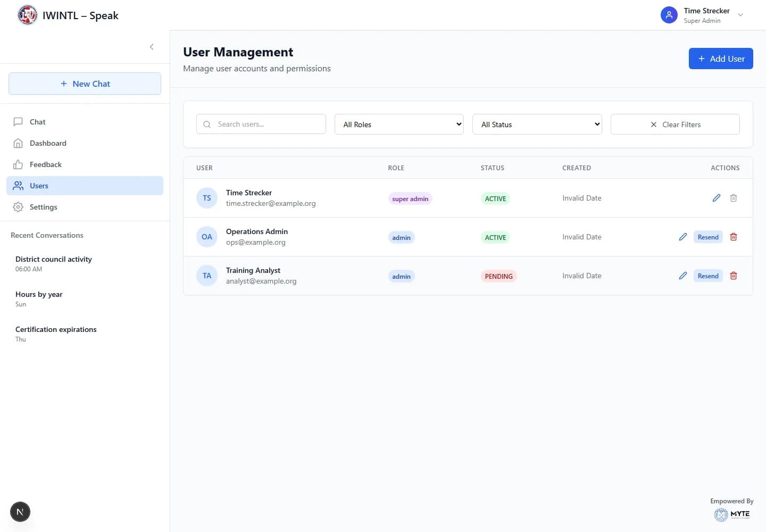
Task: Click the user avatar icon in header
Action: click(669, 15)
